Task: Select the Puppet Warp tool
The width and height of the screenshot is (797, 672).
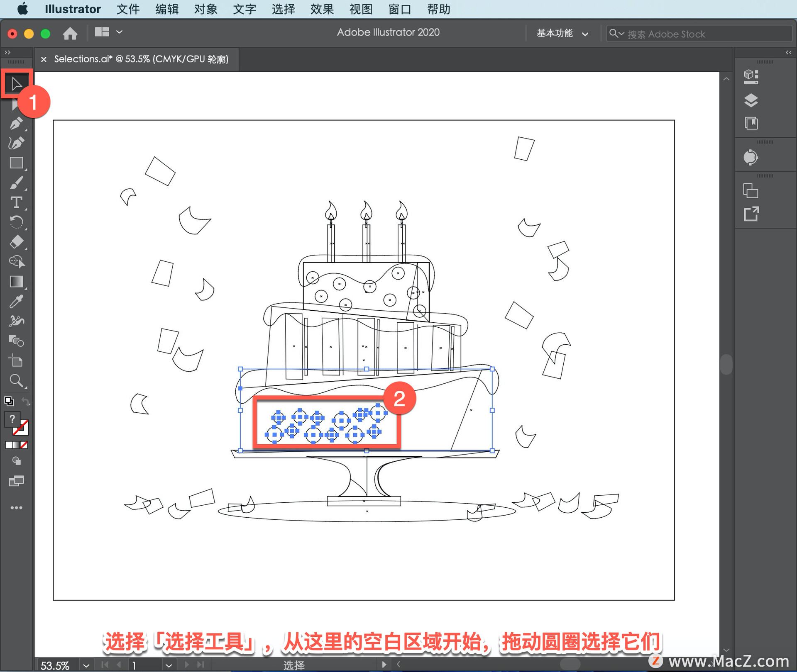Action: click(16, 321)
